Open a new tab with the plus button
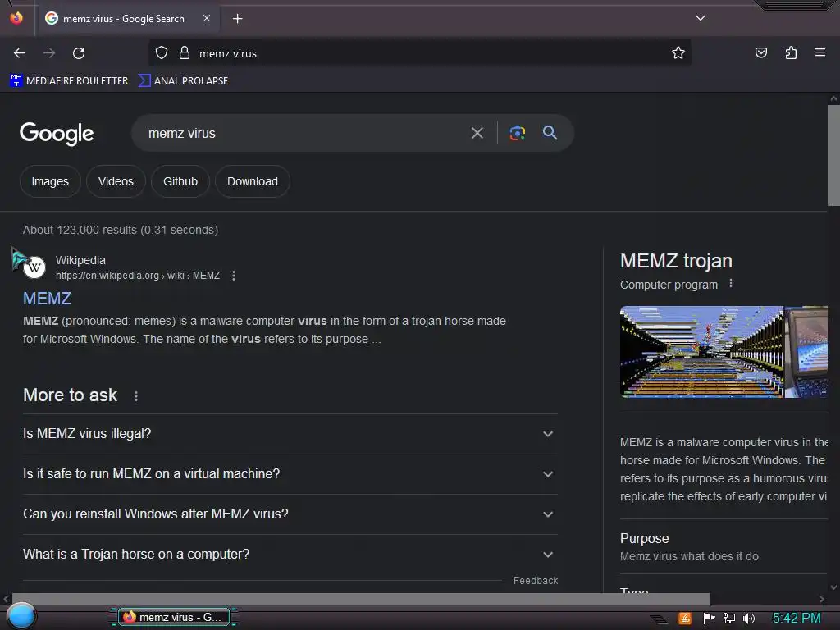840x630 pixels. click(x=237, y=19)
